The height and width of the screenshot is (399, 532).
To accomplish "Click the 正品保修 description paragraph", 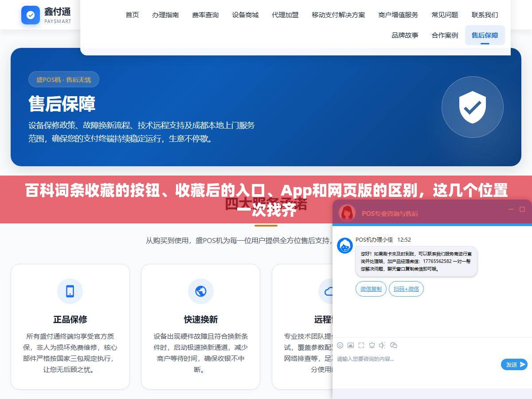I will click(70, 353).
